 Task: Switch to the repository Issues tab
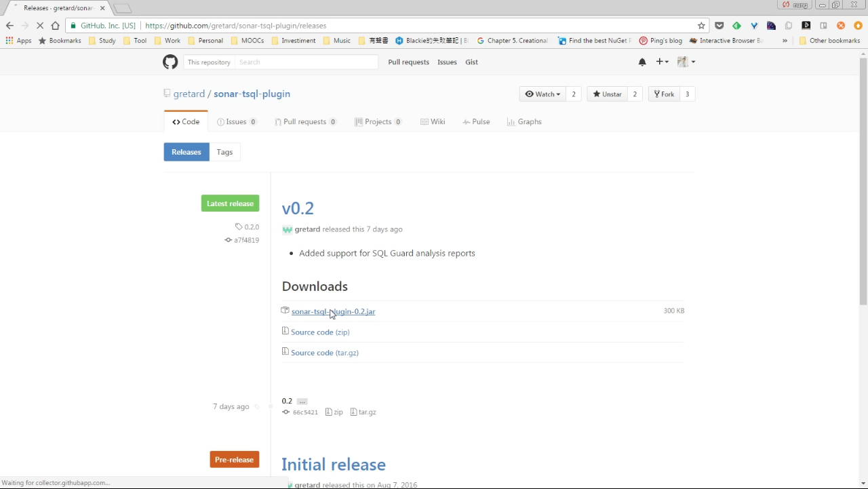(237, 122)
